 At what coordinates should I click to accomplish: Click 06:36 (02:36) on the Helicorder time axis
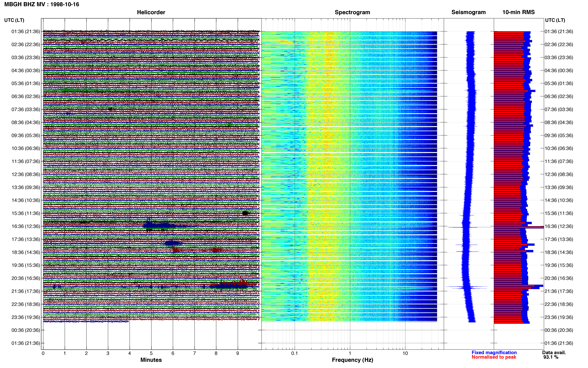[x=26, y=96]
